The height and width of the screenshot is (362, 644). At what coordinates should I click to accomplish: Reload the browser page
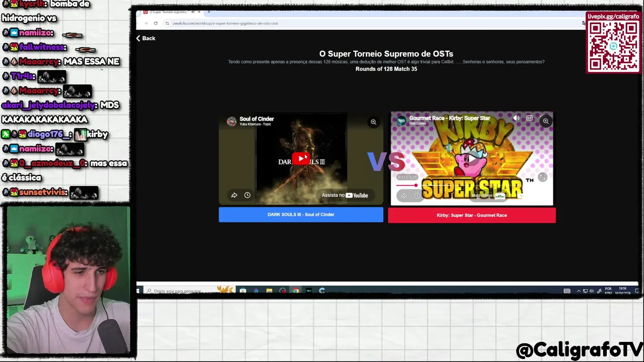coord(155,23)
